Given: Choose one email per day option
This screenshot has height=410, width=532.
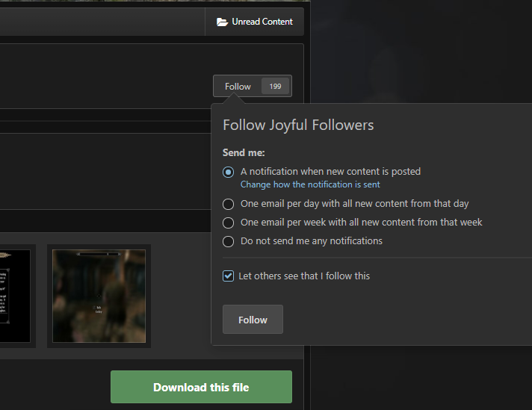Looking at the screenshot, I should click(x=229, y=204).
